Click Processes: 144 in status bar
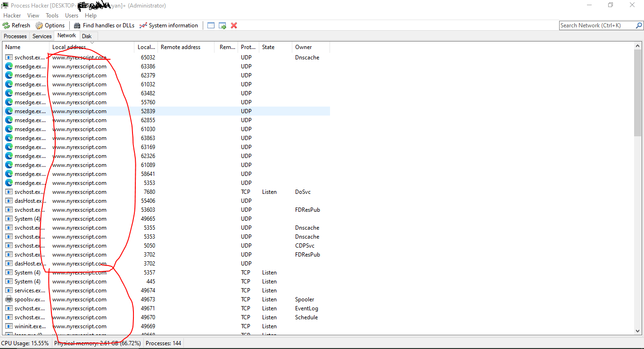This screenshot has height=349, width=644. click(163, 343)
